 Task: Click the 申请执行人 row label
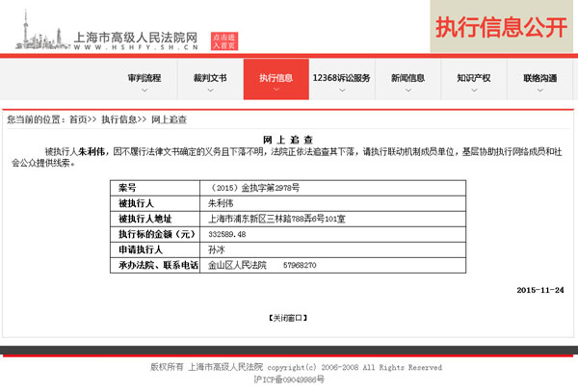(x=141, y=249)
